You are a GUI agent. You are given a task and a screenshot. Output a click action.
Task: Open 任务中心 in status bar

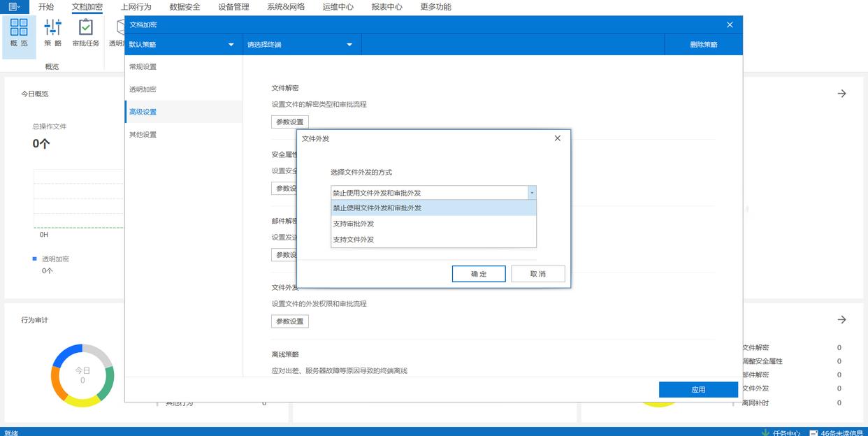coord(781,433)
